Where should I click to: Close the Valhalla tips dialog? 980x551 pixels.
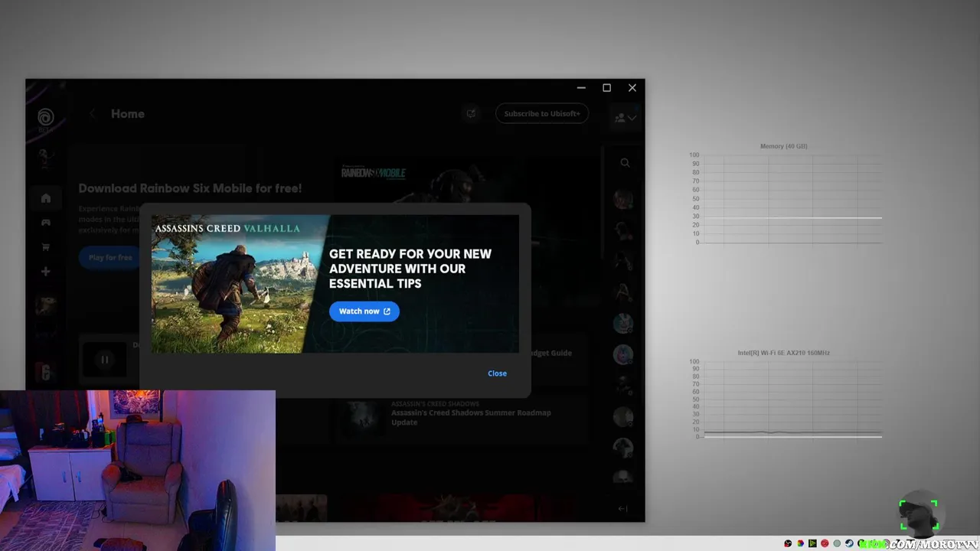(497, 373)
